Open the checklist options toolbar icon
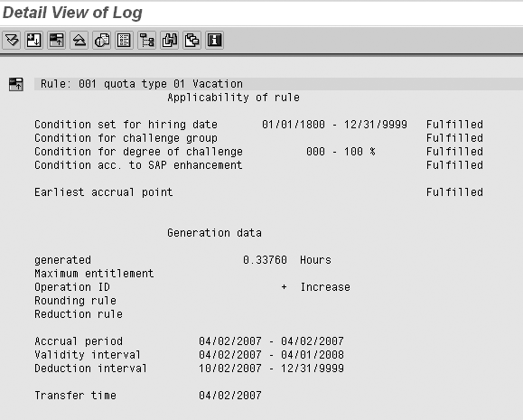 click(124, 41)
